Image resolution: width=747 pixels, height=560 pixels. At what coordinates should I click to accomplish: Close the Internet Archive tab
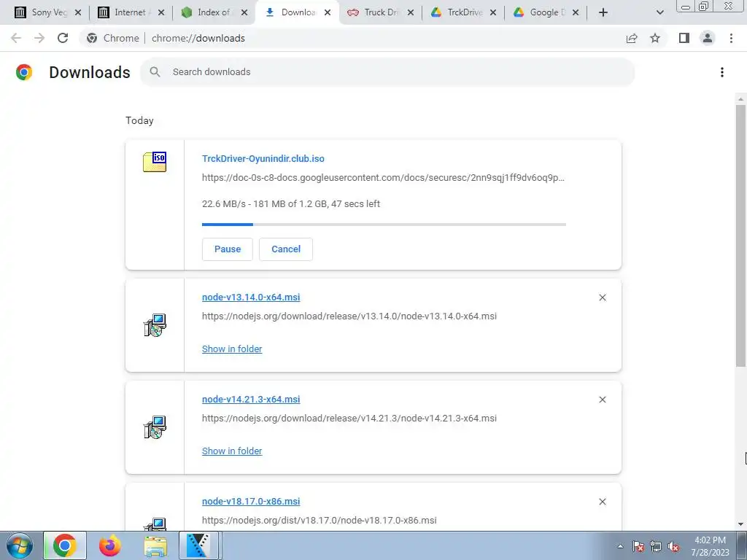(161, 12)
